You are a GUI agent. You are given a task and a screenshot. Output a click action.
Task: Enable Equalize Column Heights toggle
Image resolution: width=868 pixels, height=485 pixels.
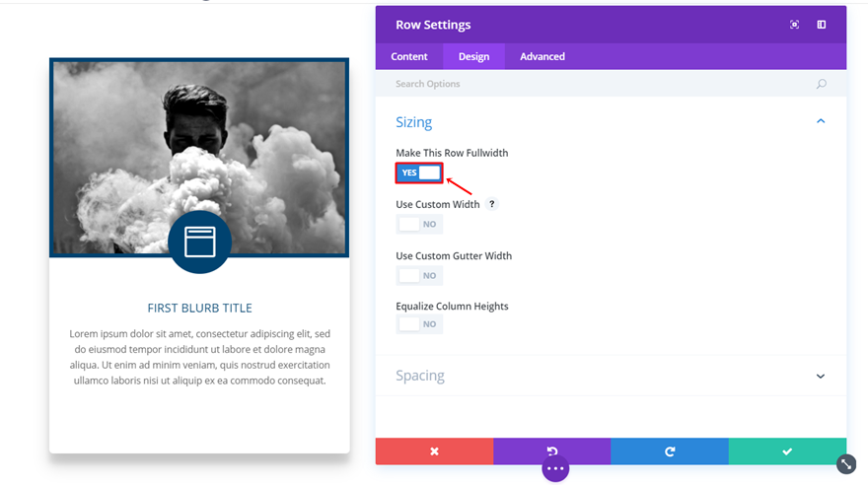point(419,324)
